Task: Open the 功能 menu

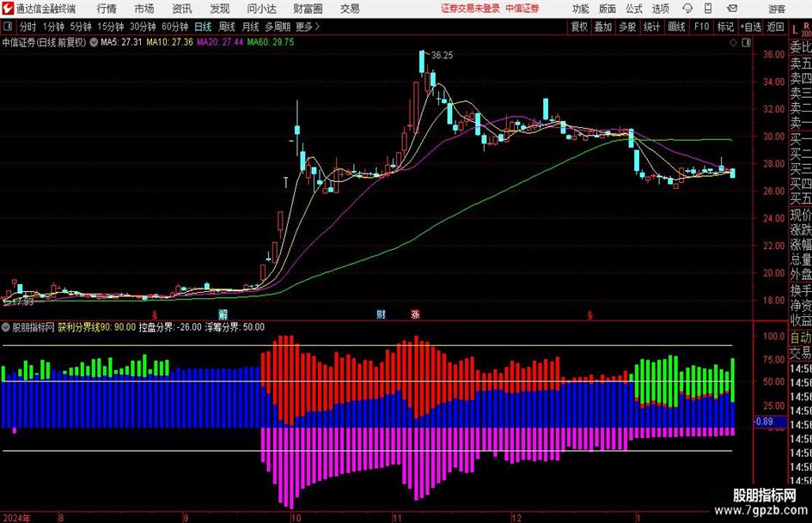Action: [x=581, y=9]
